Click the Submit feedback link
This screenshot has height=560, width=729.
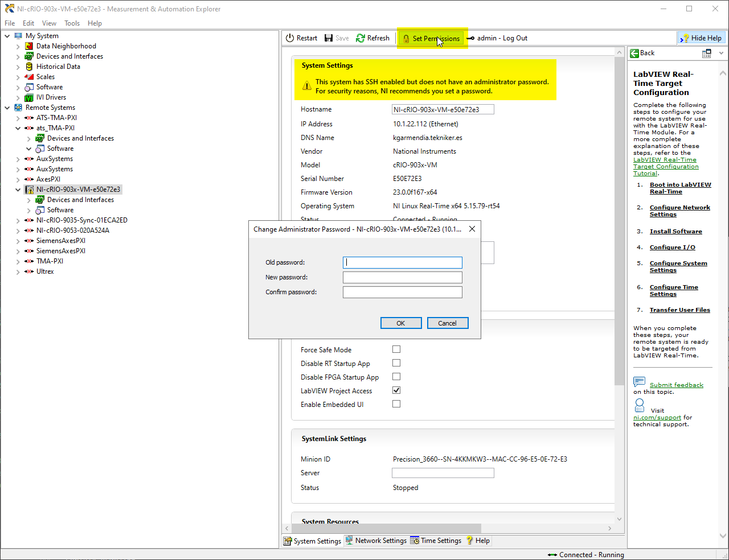676,385
